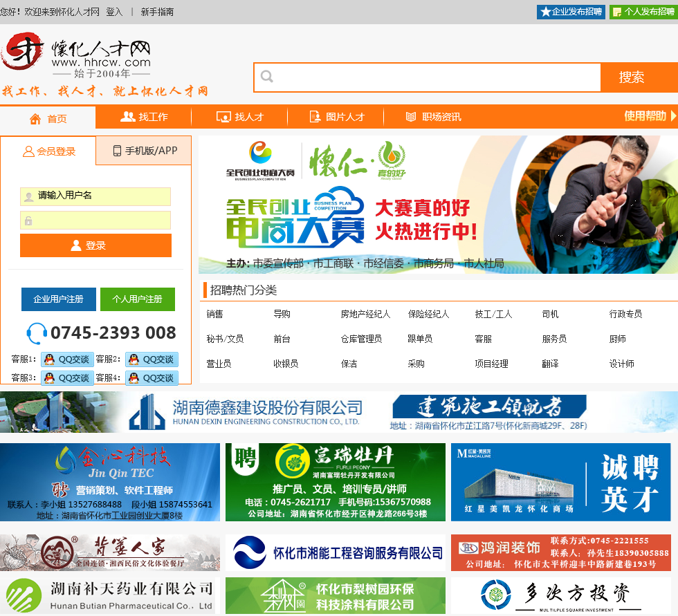The image size is (678, 616).
Task: Click the phone icon on 手机版/APP tab
Action: click(x=117, y=151)
